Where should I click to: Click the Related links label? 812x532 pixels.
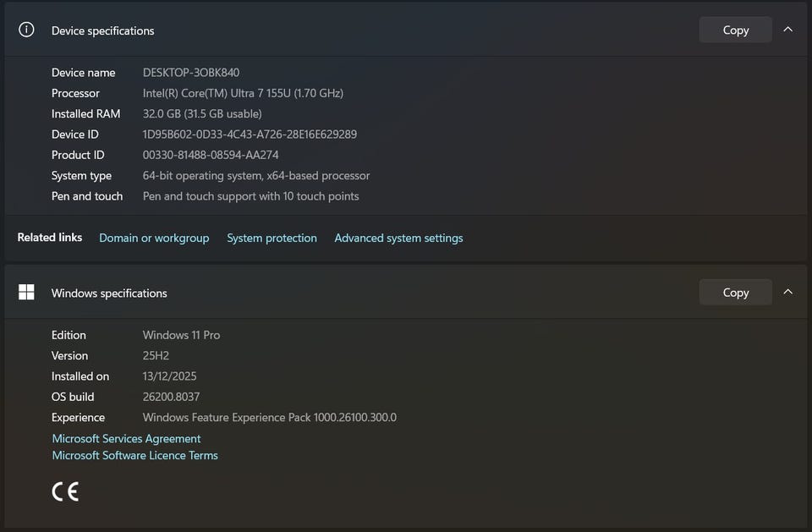[x=50, y=238]
